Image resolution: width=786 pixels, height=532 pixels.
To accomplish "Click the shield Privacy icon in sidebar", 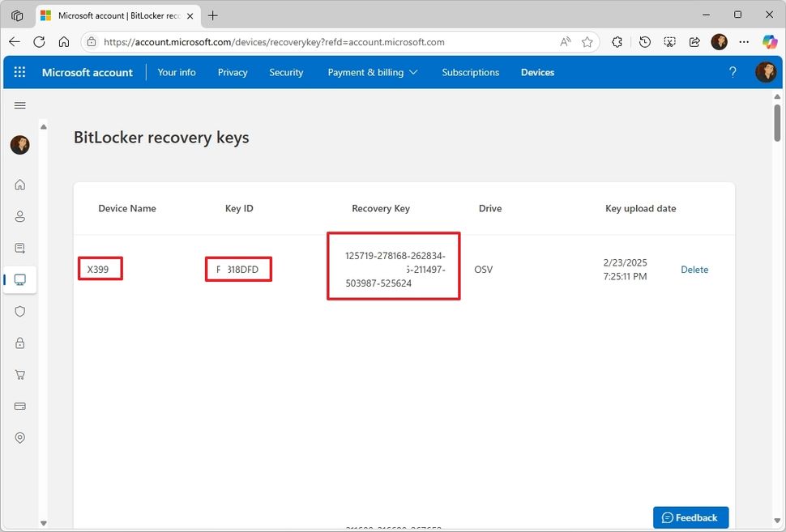I will (19, 311).
